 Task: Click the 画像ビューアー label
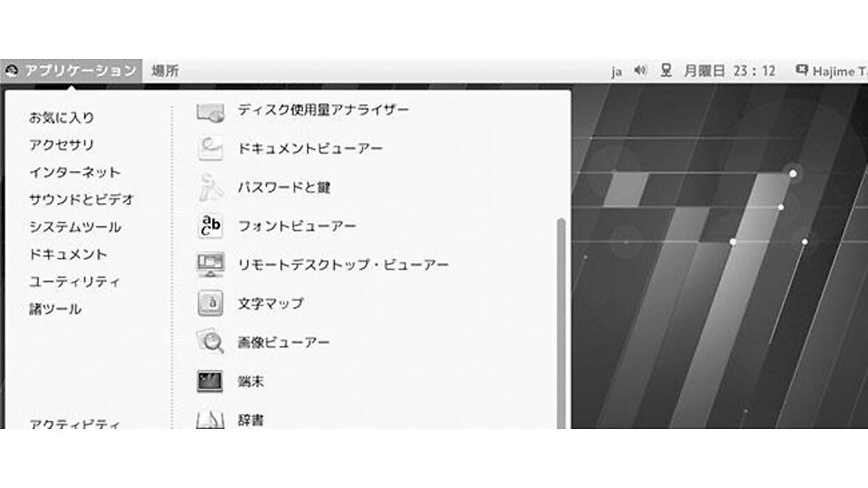[284, 342]
